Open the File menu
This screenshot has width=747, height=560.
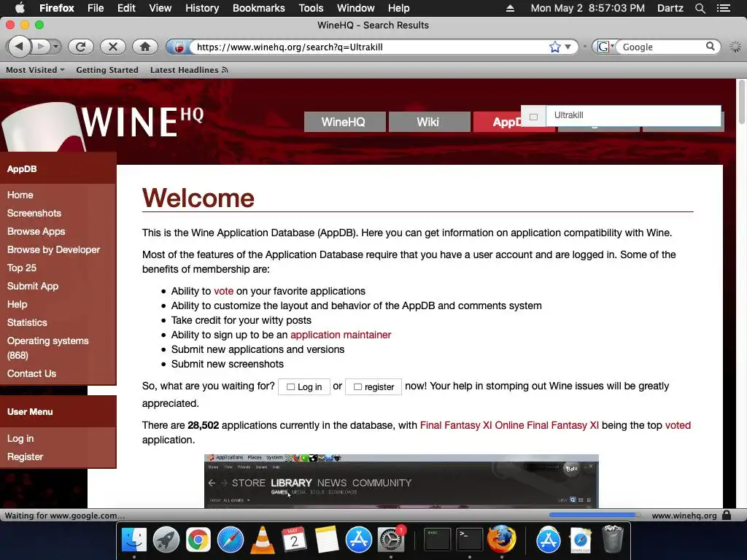(96, 8)
